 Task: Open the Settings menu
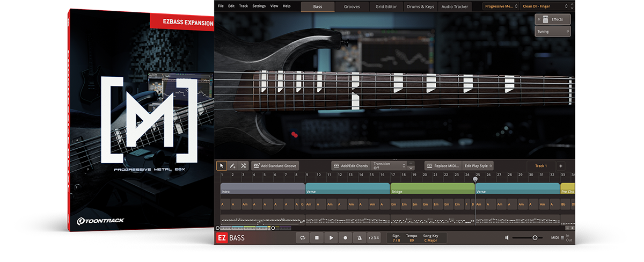tap(259, 6)
